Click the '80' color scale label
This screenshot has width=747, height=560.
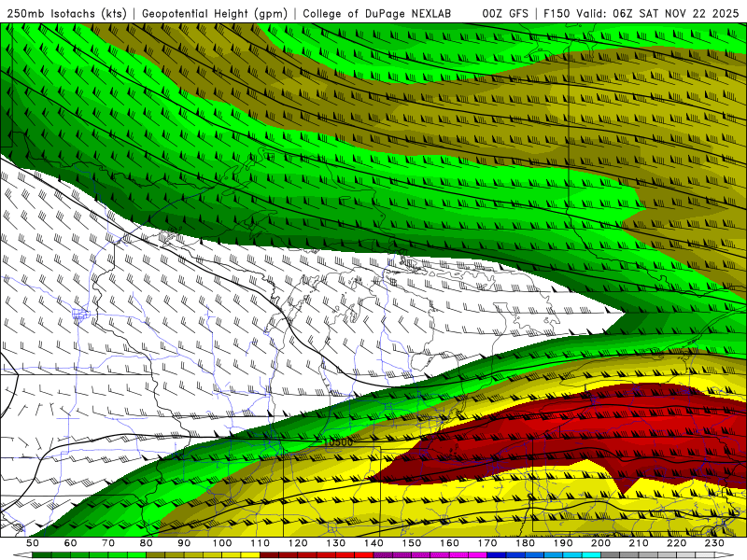tap(147, 543)
